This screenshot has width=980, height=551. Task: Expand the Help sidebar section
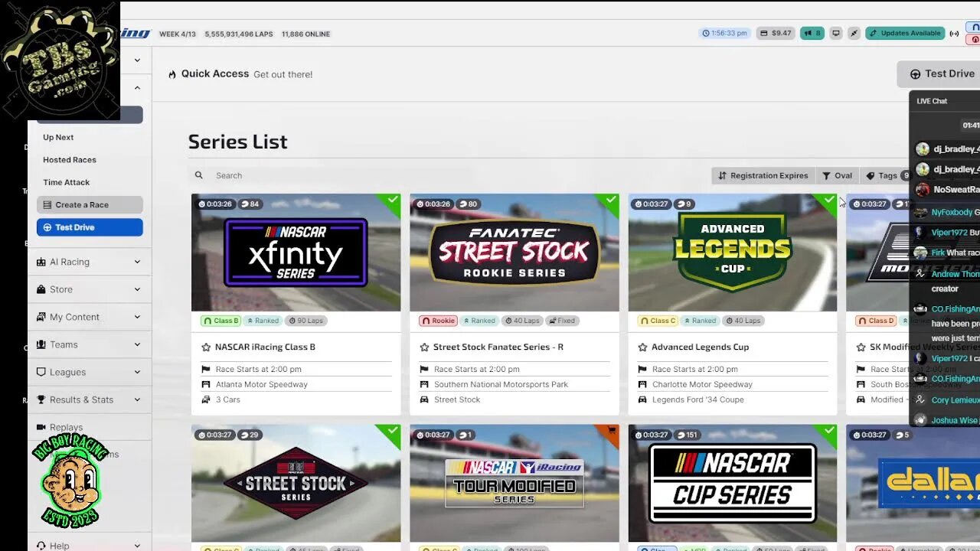pyautogui.click(x=89, y=545)
